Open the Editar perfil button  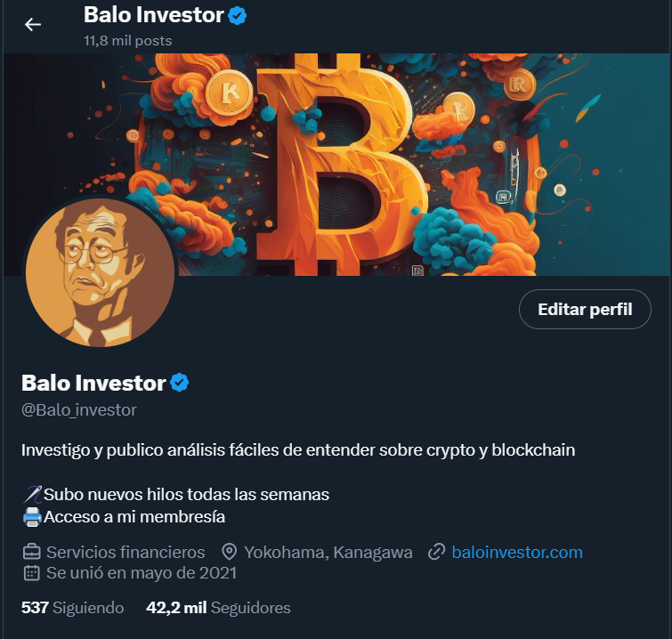pyautogui.click(x=585, y=310)
